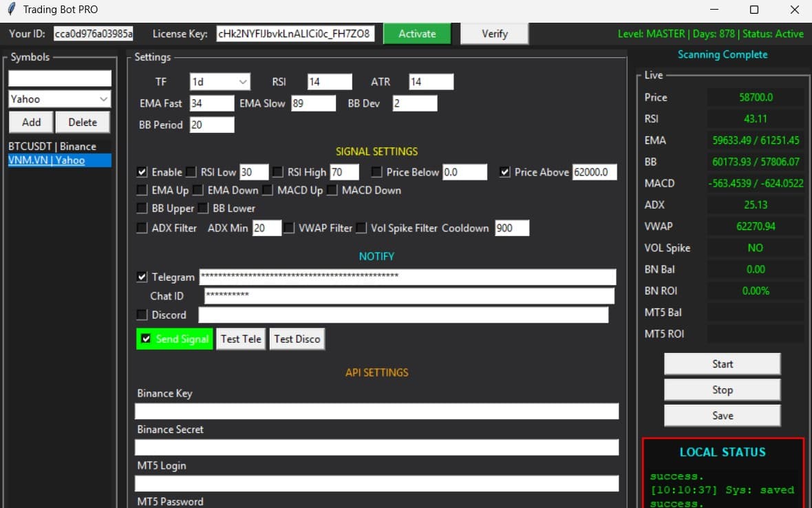The height and width of the screenshot is (508, 812).
Task: Click the Add symbol button
Action: (31, 123)
